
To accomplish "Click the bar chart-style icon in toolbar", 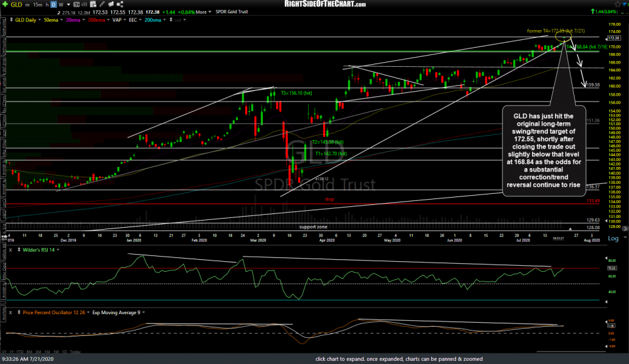I will 85,5.
